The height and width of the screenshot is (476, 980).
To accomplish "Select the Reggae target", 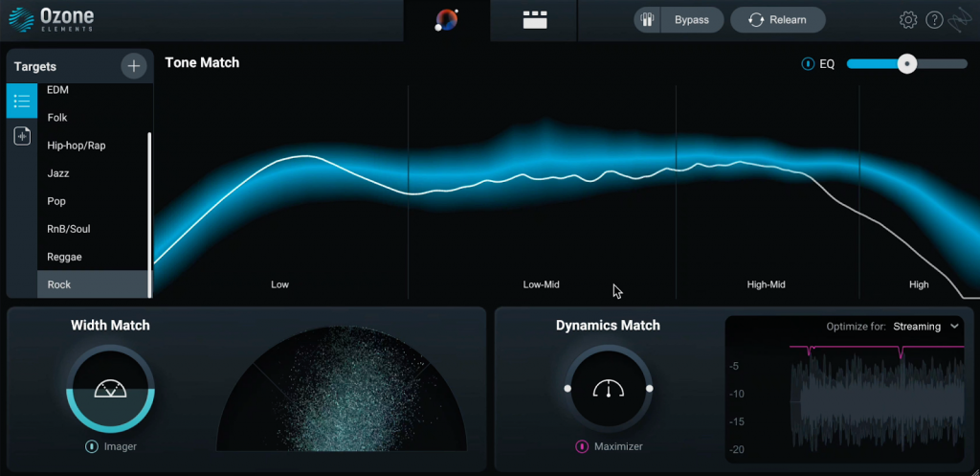I will [64, 257].
